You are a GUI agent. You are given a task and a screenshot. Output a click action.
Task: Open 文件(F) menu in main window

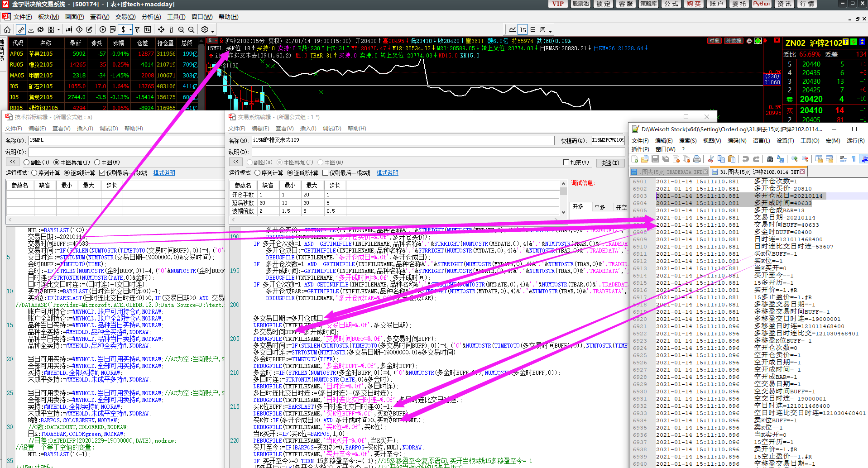22,17
